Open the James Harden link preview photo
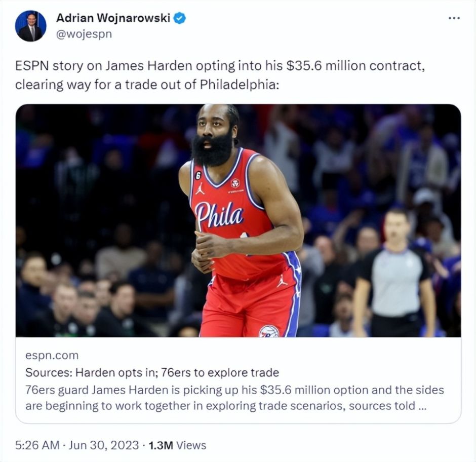The width and height of the screenshot is (476, 462). pos(239,220)
